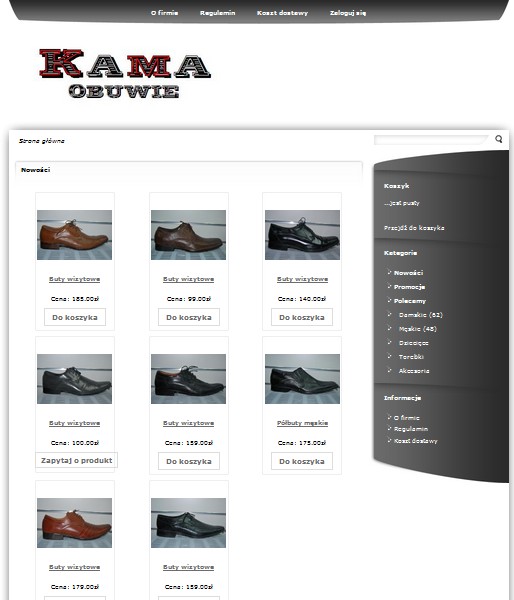
Task: Open the "Torebki" category
Action: click(x=411, y=357)
